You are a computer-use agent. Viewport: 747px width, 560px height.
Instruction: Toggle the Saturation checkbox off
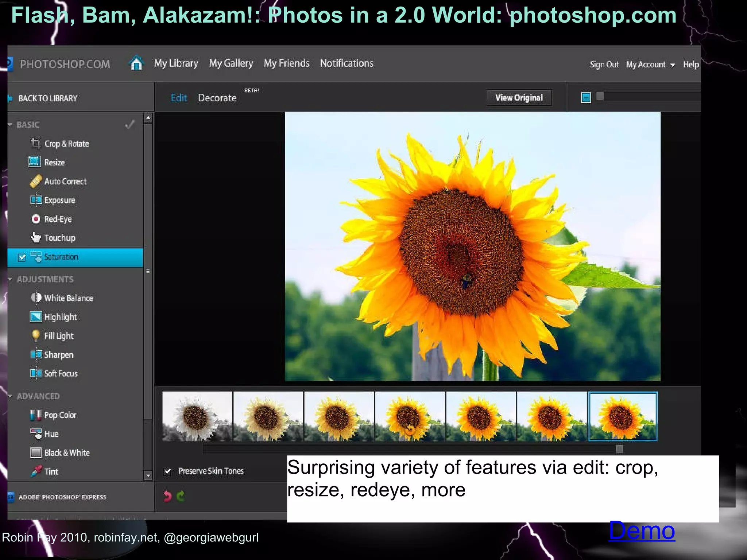click(22, 257)
